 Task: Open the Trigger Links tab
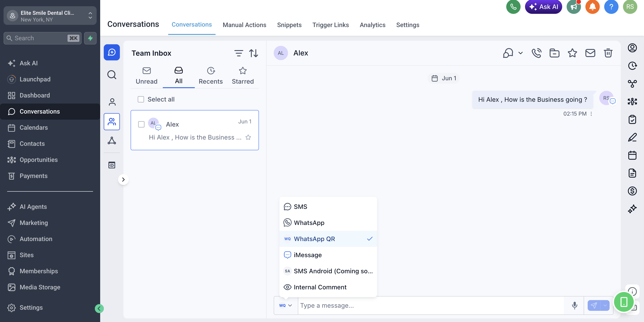coord(330,25)
